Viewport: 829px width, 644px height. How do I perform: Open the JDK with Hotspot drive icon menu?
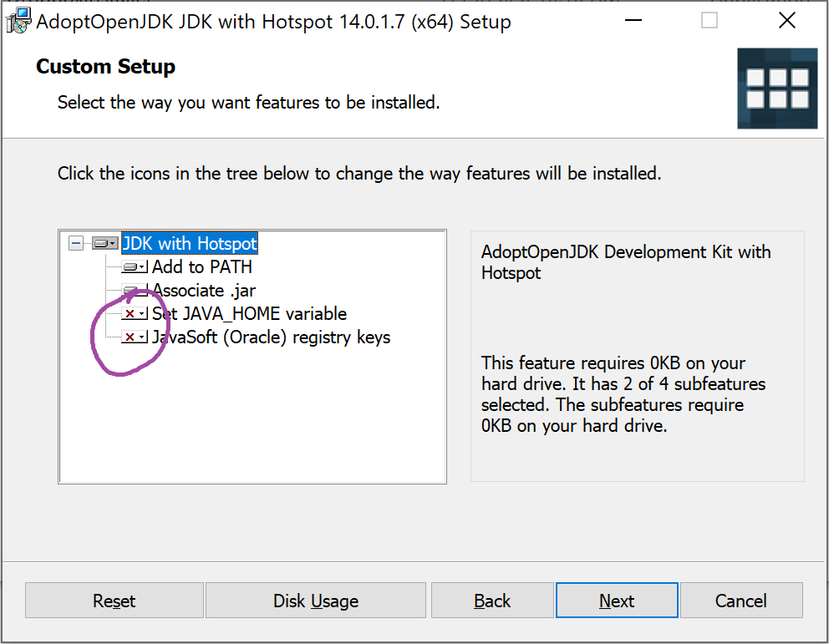click(104, 244)
